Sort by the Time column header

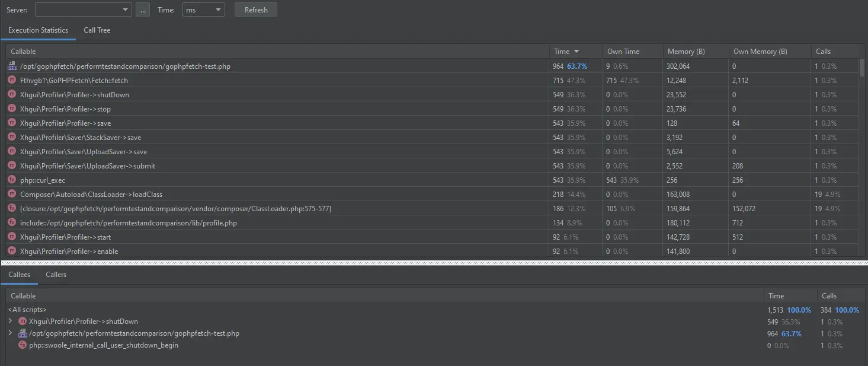566,52
